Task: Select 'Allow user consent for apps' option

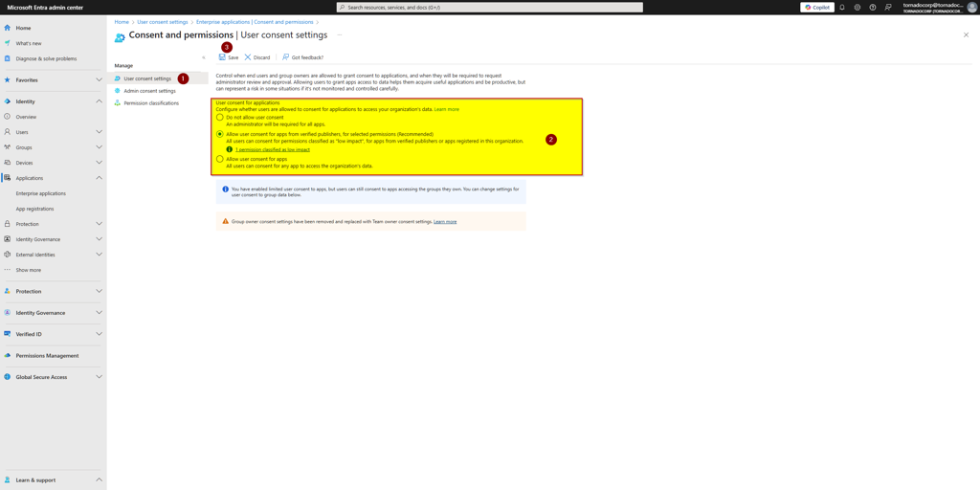Action: coord(220,159)
